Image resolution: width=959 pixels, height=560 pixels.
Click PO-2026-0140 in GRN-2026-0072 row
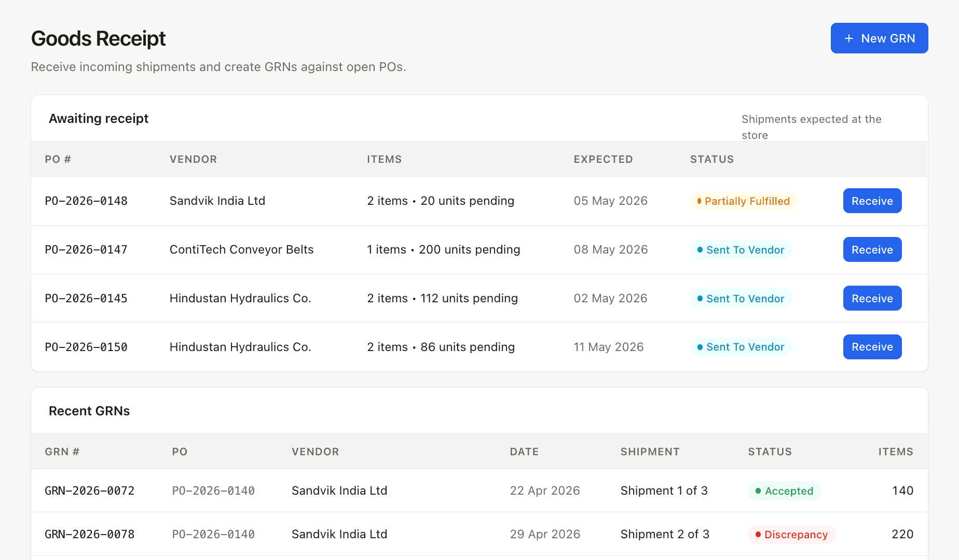pos(213,491)
